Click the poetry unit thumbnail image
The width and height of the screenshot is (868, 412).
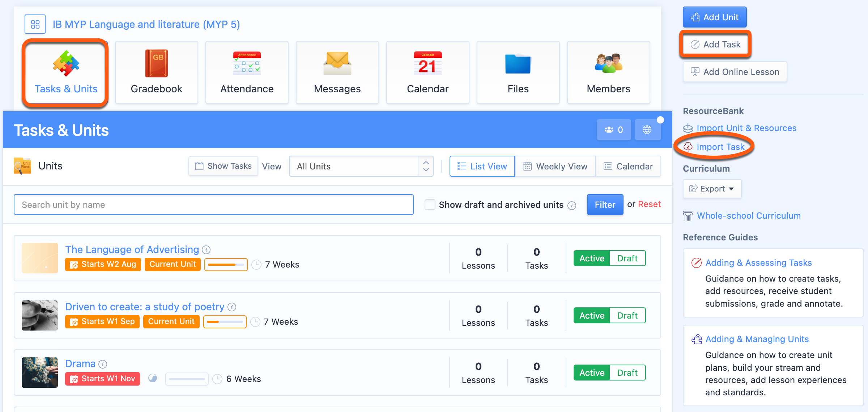(x=40, y=315)
